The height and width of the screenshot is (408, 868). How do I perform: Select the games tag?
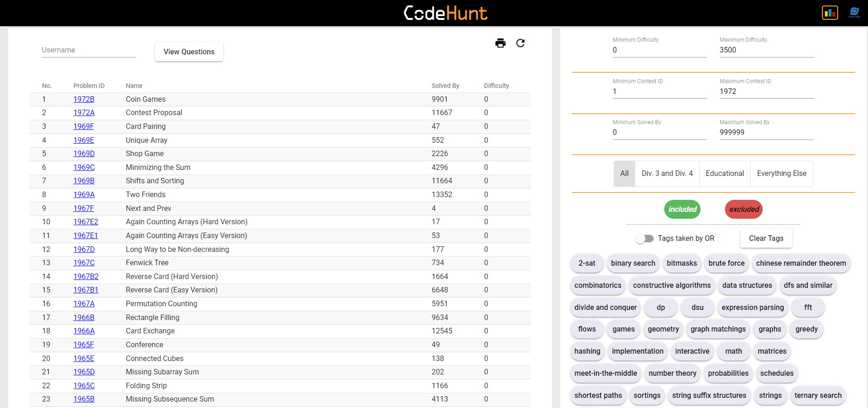pyautogui.click(x=623, y=329)
